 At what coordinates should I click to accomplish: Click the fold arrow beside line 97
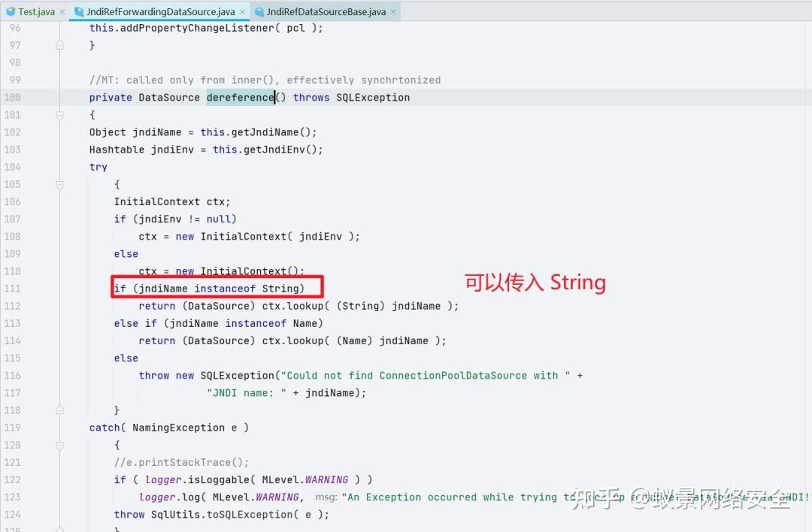coord(59,45)
